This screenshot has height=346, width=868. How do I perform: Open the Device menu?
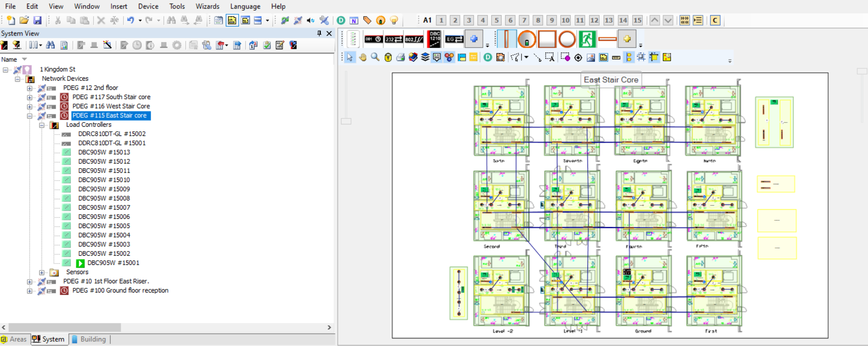148,6
